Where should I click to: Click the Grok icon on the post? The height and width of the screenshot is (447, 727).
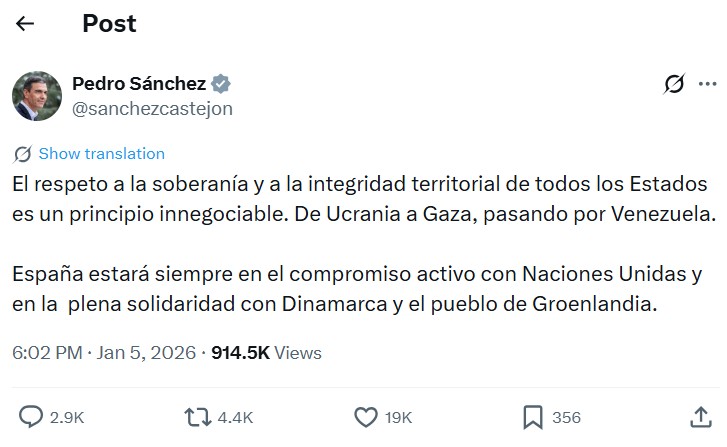[674, 85]
